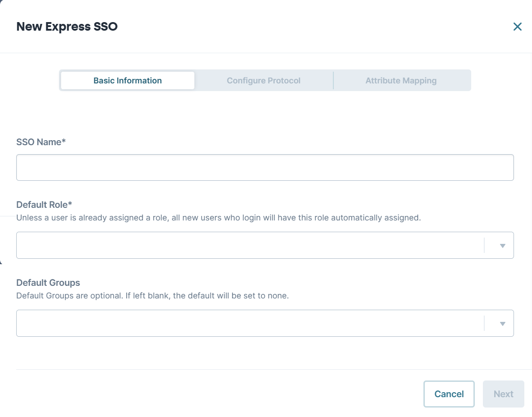Expand the Default Groups dropdown arrow

(x=502, y=324)
